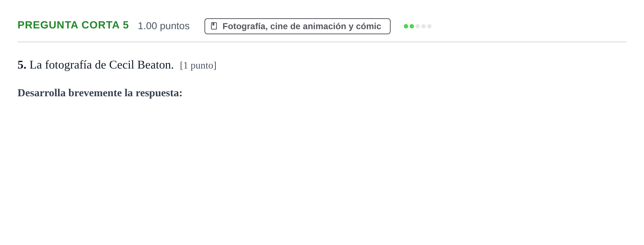Click the third difficulty dot, first gray one
Image resolution: width=644 pixels, height=245 pixels.
[x=418, y=26]
